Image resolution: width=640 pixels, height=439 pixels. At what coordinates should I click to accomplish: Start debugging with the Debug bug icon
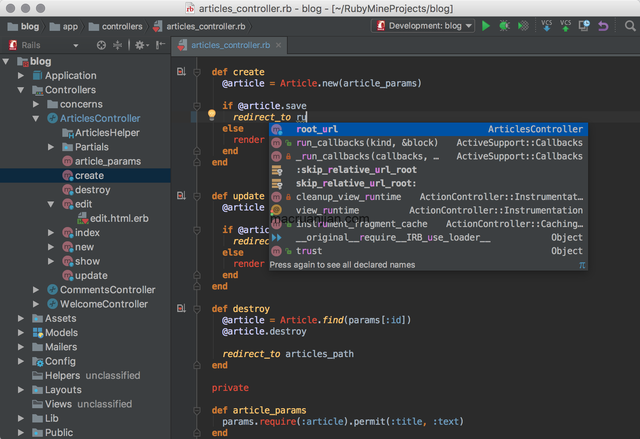506,26
